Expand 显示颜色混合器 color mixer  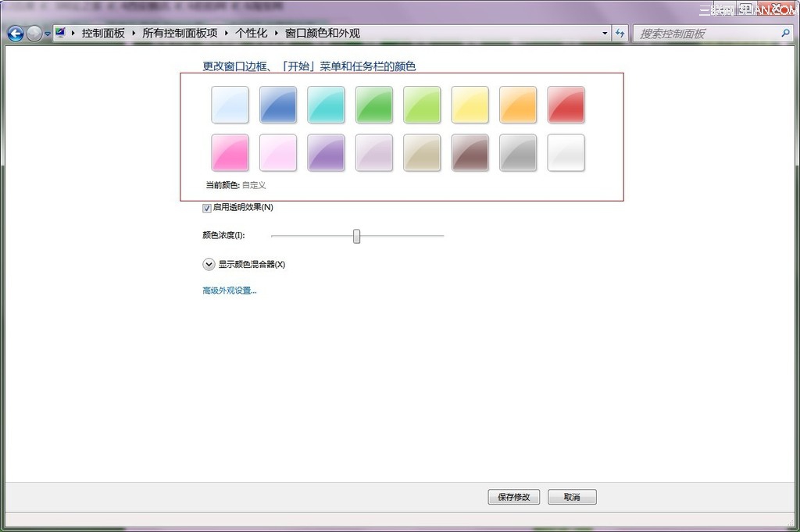(209, 264)
